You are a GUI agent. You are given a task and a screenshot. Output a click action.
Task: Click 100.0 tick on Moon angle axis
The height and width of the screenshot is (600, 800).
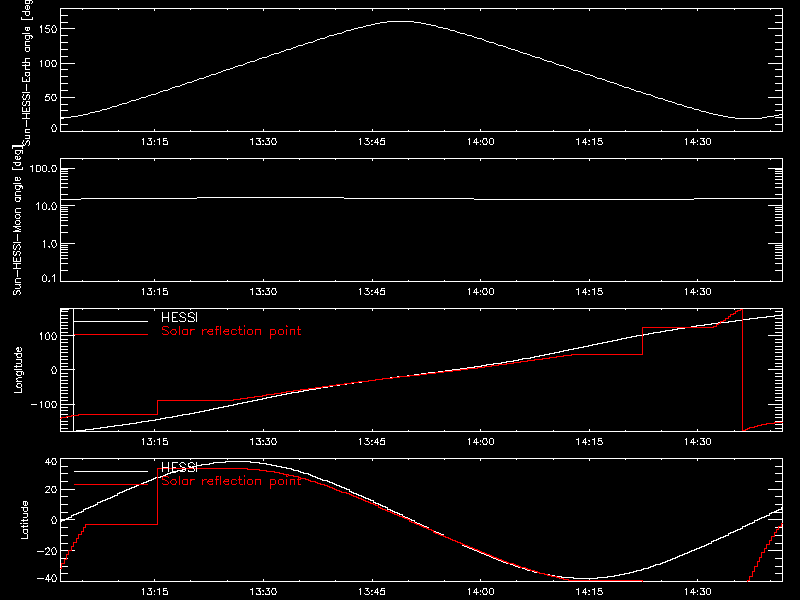tap(43, 169)
